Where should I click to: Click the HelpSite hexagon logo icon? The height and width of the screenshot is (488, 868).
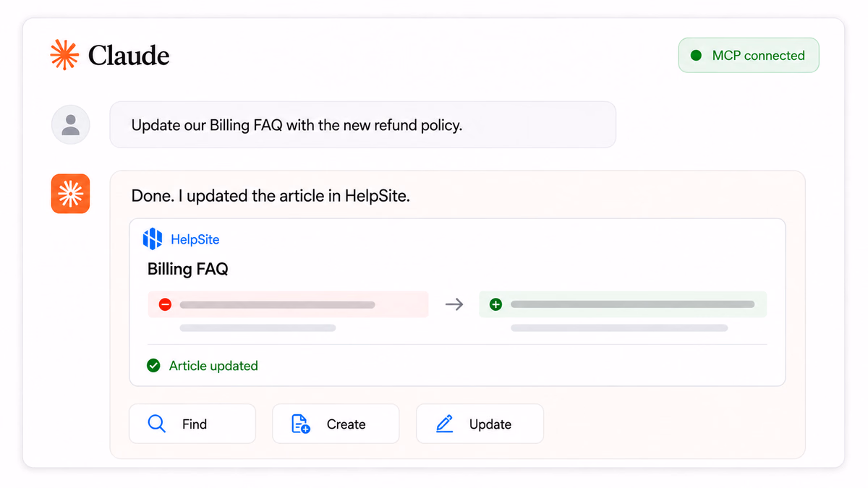tap(153, 239)
